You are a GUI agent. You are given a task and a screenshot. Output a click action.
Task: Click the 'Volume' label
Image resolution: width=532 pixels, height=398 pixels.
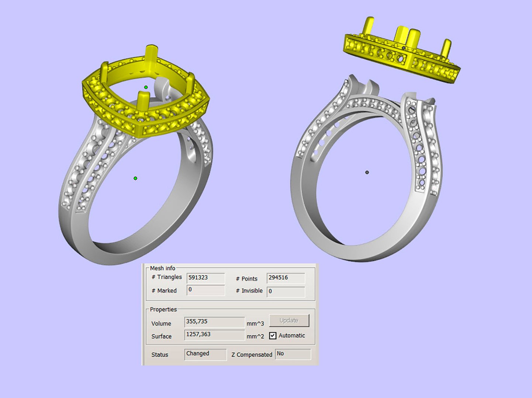[161, 324]
